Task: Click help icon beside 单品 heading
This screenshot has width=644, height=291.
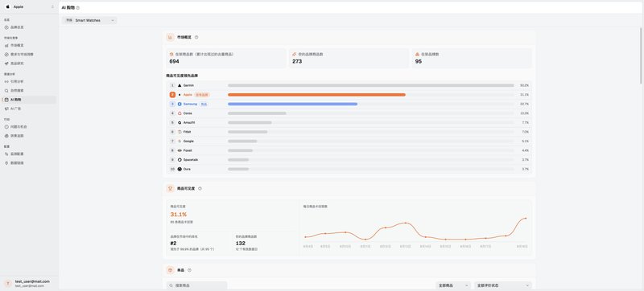Action: coord(189,271)
